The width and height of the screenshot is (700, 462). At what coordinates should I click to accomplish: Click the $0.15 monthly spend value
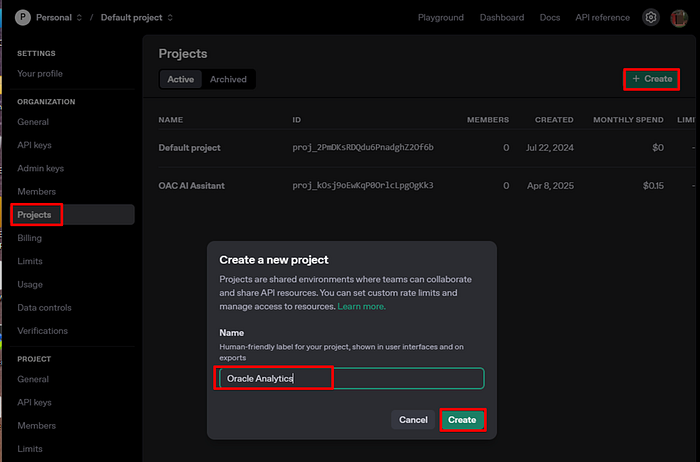coord(653,186)
